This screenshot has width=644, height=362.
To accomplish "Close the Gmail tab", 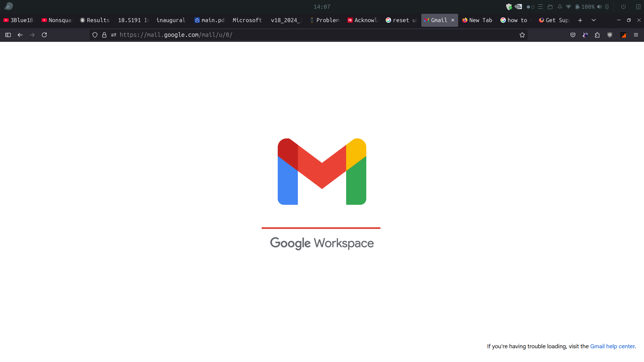I will (x=453, y=20).
